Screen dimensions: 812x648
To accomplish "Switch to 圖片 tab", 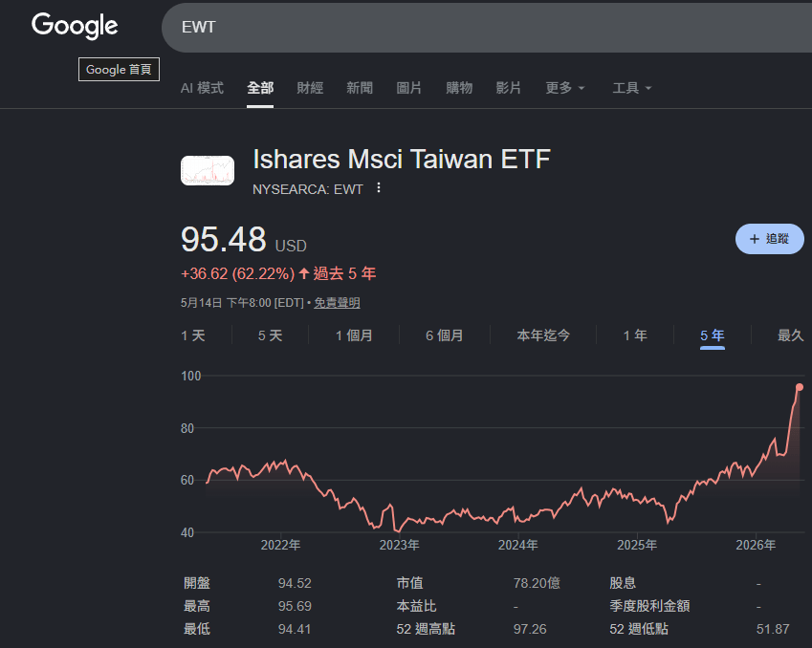I will pyautogui.click(x=408, y=88).
